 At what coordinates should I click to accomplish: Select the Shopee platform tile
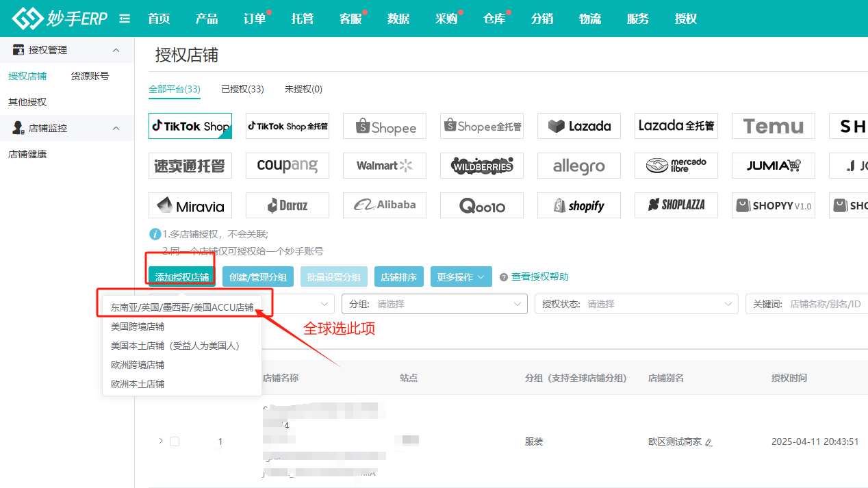point(385,126)
